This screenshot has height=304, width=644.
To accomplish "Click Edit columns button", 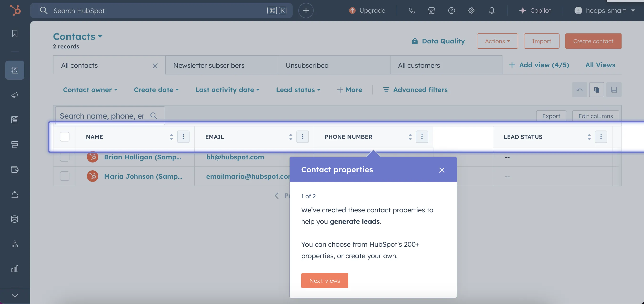I will click(596, 116).
